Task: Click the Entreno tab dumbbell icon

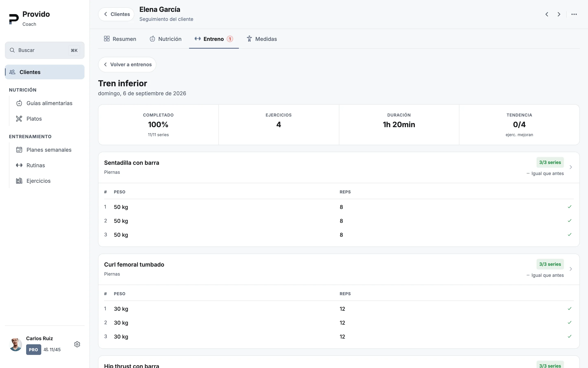Action: point(198,39)
